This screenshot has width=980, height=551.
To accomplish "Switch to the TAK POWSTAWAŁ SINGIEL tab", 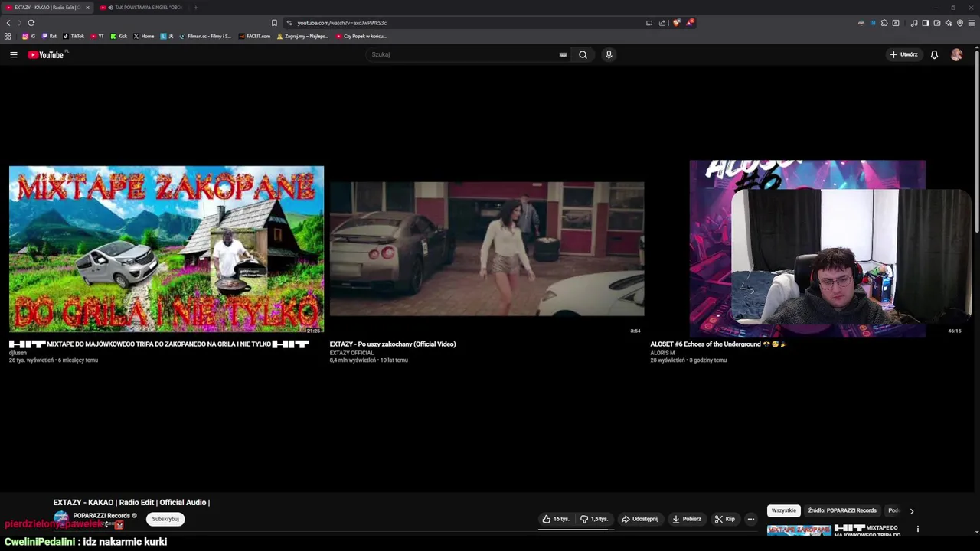I will tap(142, 8).
